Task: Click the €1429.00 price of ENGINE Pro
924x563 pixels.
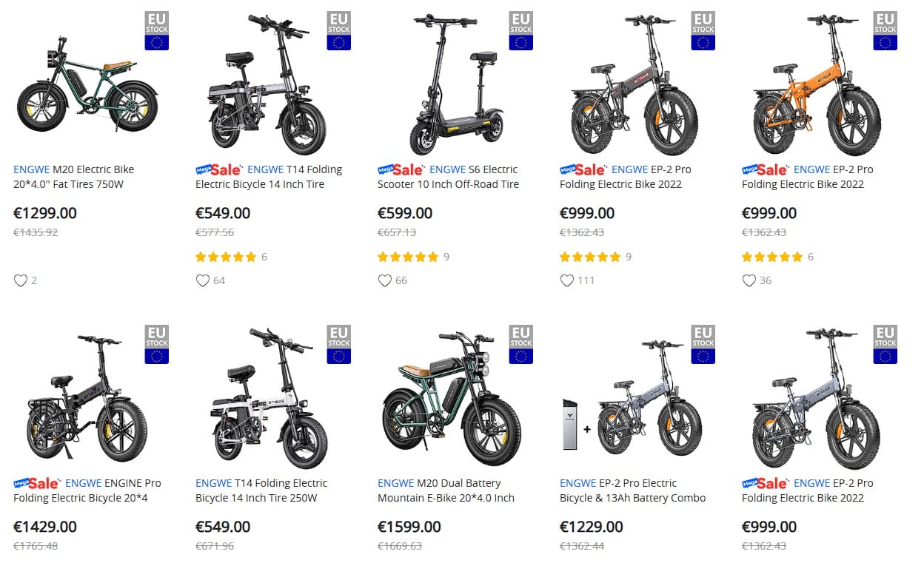Action: (x=45, y=527)
